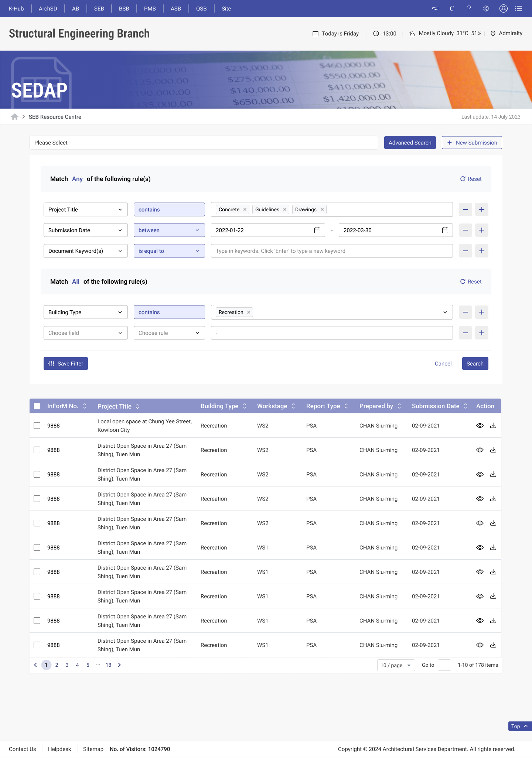Image resolution: width=532 pixels, height=758 pixels.
Task: Click the Save Filter button
Action: pyautogui.click(x=66, y=363)
